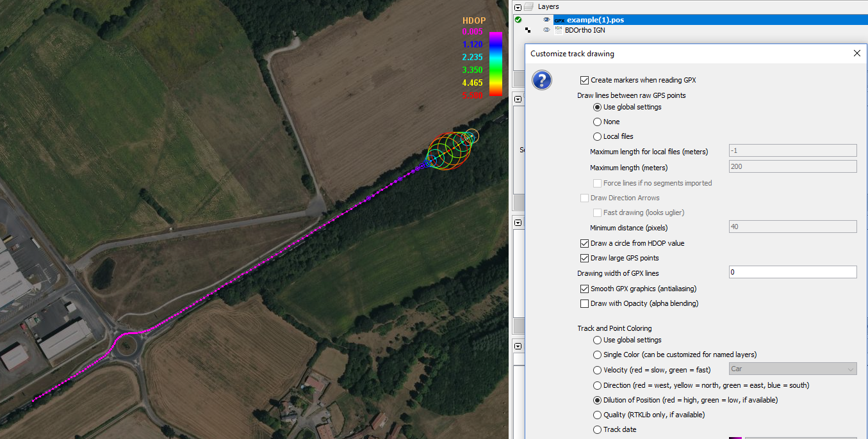Open the velocity type dropdown showing Car
This screenshot has width=868, height=439.
[x=792, y=369]
